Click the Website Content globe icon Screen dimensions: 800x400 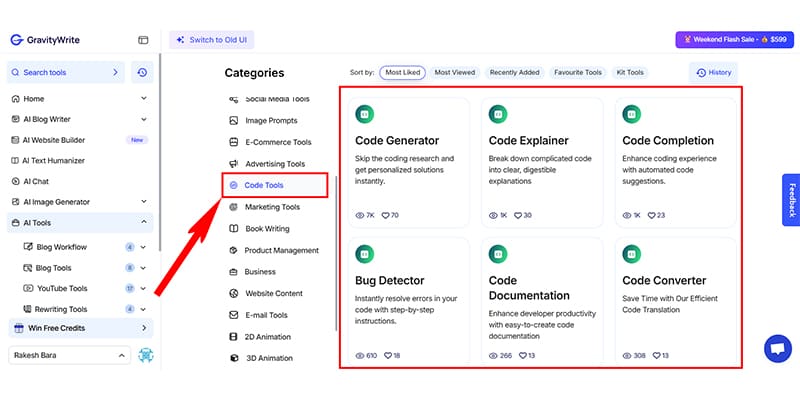click(234, 293)
